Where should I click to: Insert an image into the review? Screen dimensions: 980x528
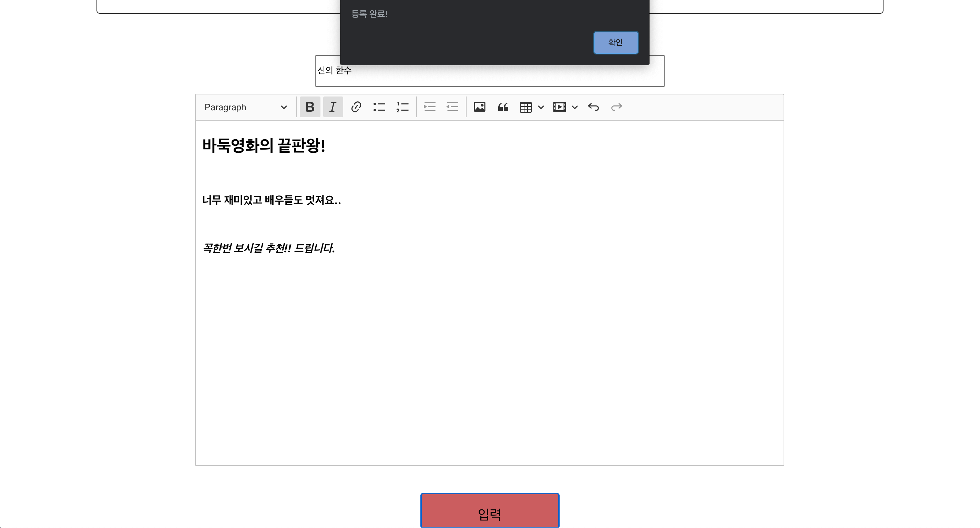pos(479,107)
